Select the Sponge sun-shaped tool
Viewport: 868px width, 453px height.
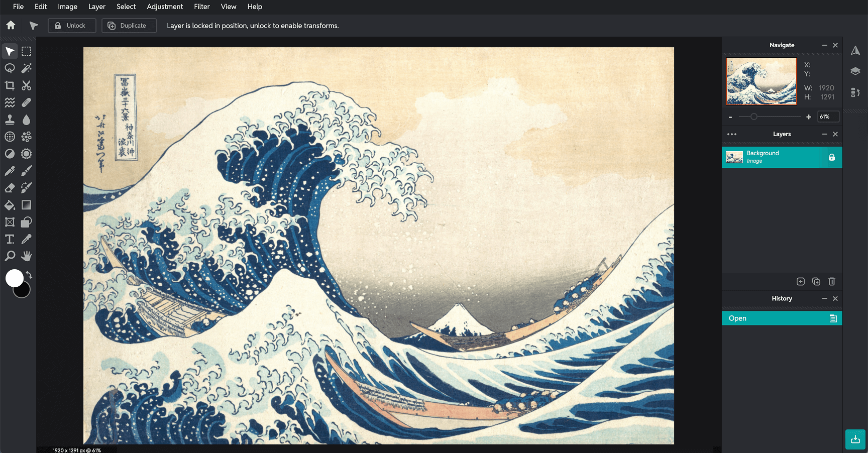click(27, 154)
